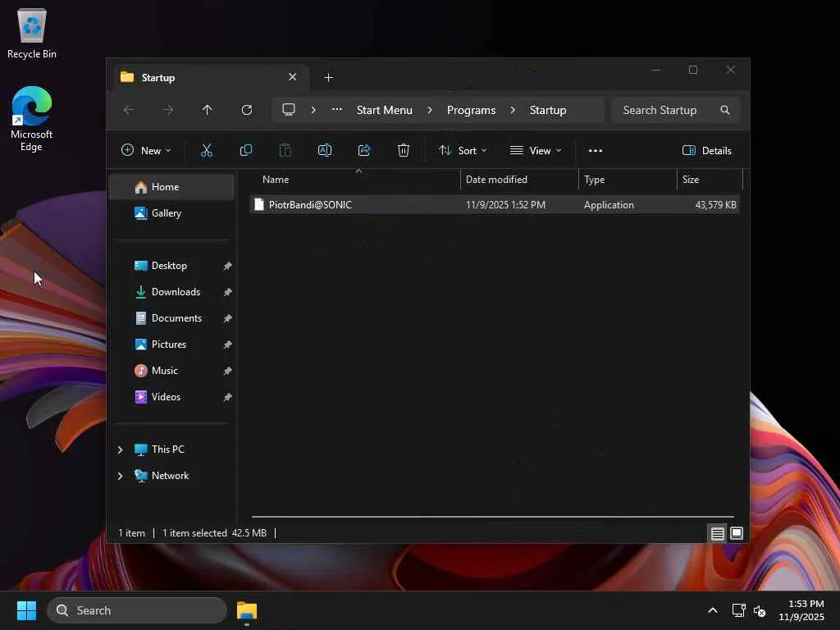Viewport: 840px width, 630px height.
Task: Open the Sort dropdown menu
Action: coord(463,150)
